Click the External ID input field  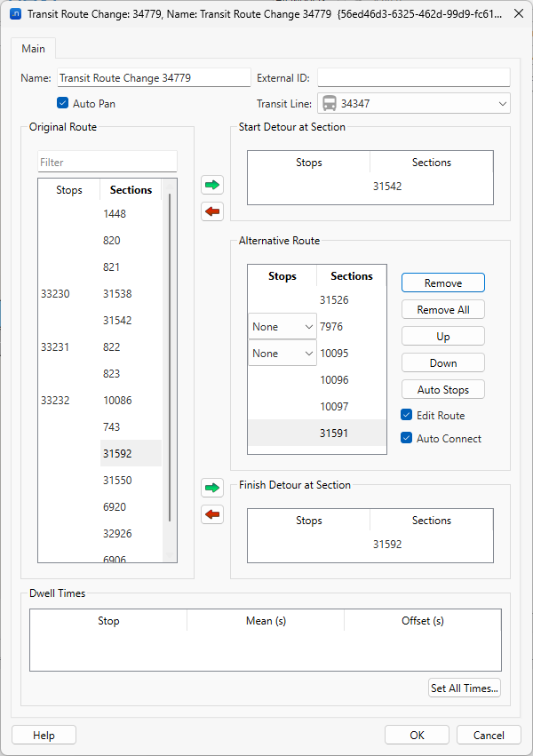point(413,77)
